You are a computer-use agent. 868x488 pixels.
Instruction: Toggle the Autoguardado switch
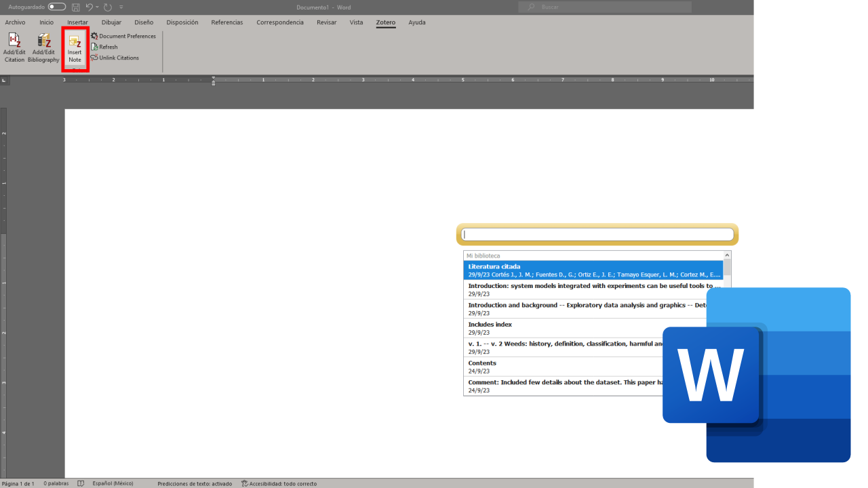click(x=57, y=7)
